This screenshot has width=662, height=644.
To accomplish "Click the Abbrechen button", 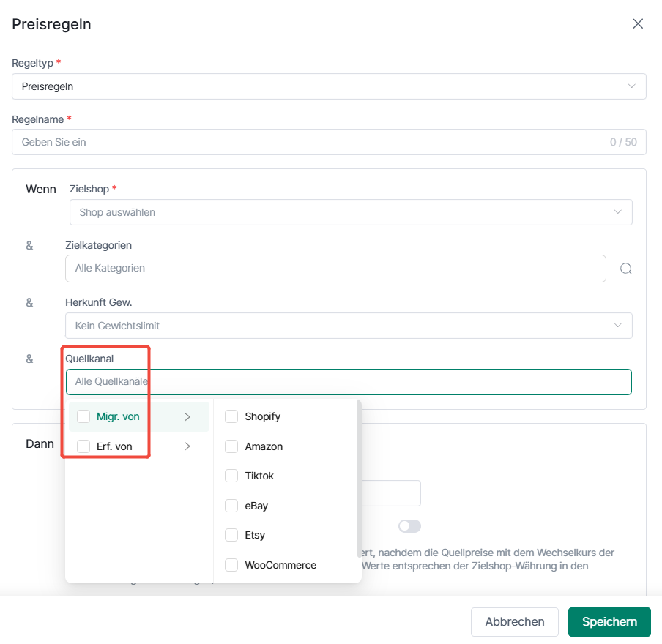I will click(x=515, y=621).
